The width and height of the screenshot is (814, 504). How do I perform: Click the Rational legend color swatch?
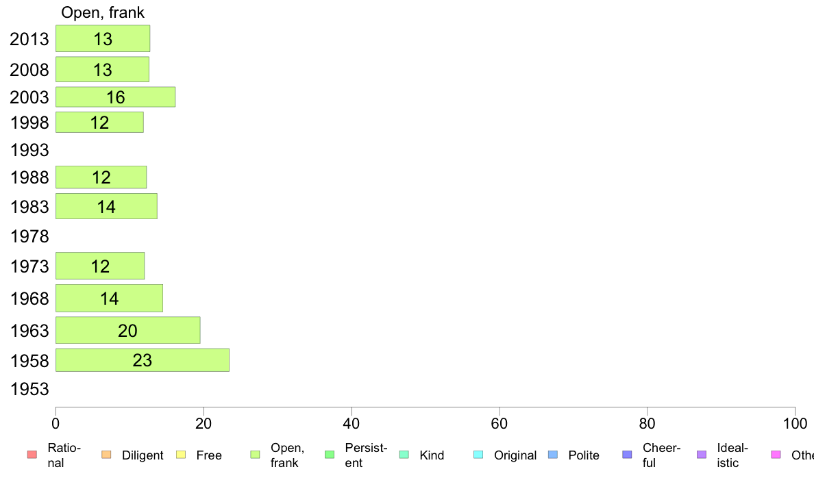32,455
